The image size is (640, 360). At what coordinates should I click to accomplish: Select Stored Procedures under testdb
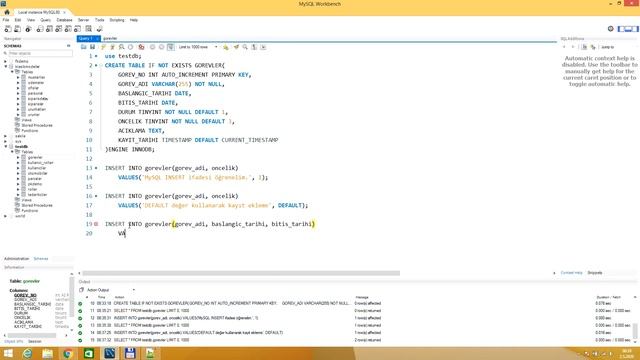(37, 205)
